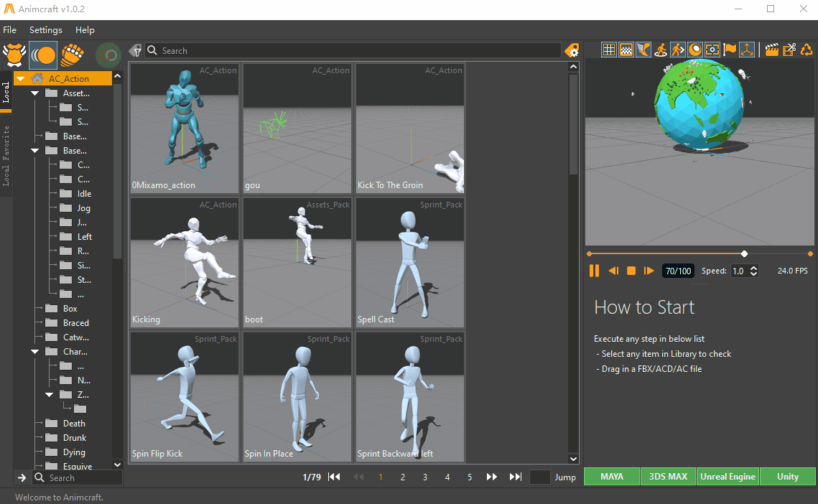
Task: Select the gauntlet fist library icon
Action: pos(73,55)
